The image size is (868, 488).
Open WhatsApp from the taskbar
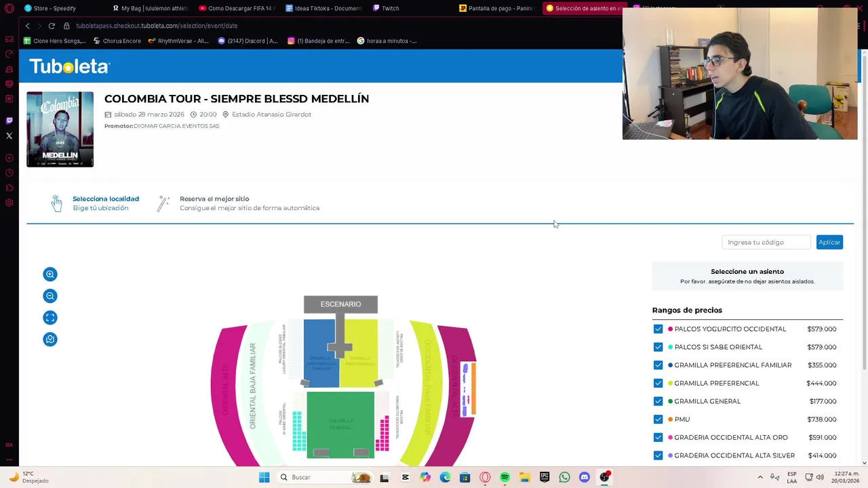coord(564,477)
